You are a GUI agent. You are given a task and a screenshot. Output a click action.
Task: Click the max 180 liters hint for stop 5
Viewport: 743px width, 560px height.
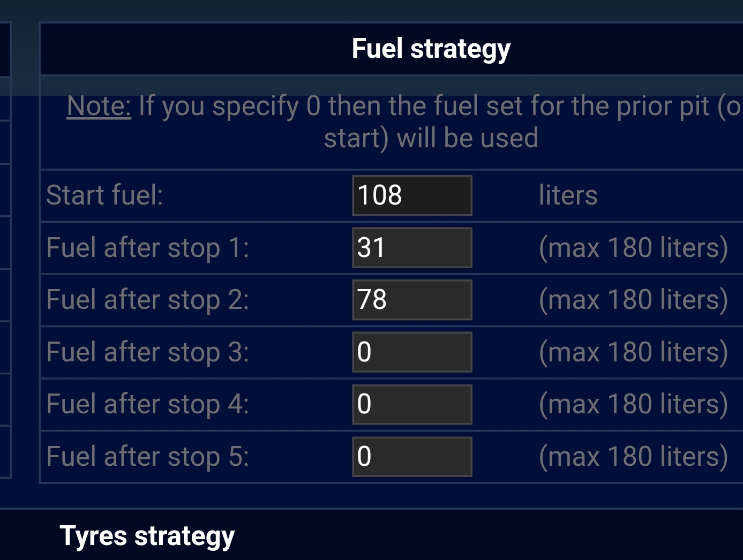click(x=633, y=457)
